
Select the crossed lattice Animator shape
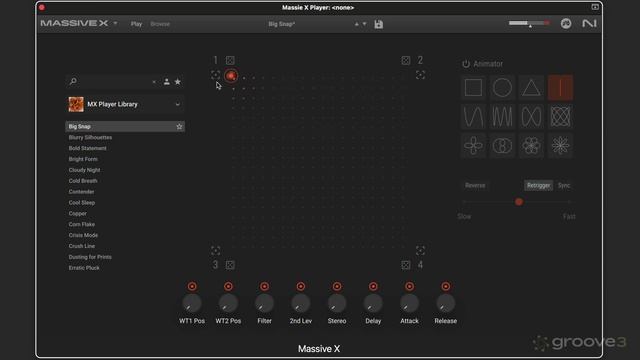pyautogui.click(x=560, y=117)
